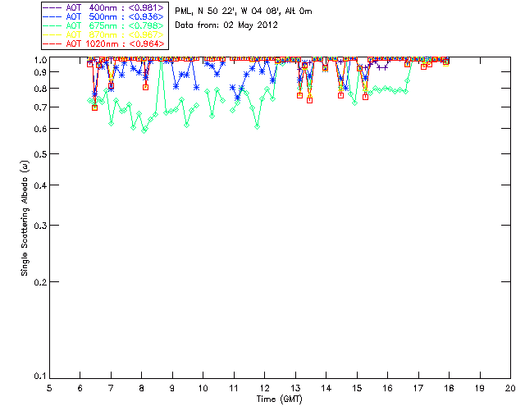525x420 pixels.
Task: Click the red dashed line legend swatch
Action: pos(53,43)
